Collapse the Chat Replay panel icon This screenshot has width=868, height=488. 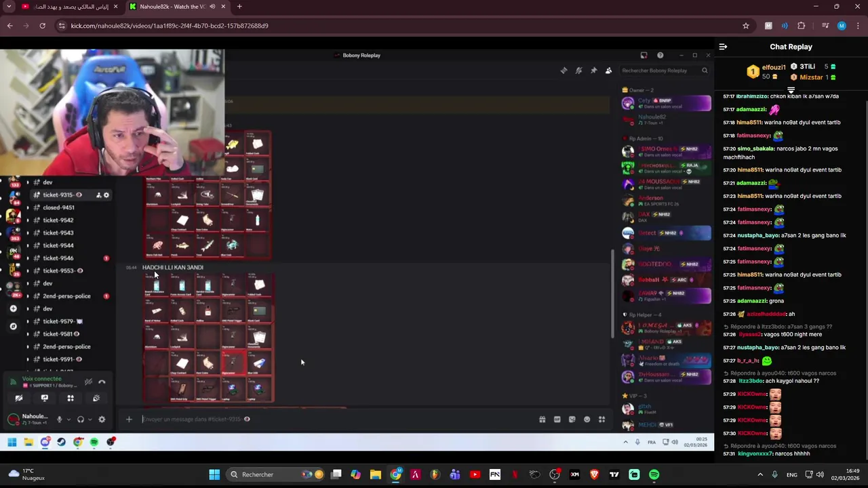(723, 47)
